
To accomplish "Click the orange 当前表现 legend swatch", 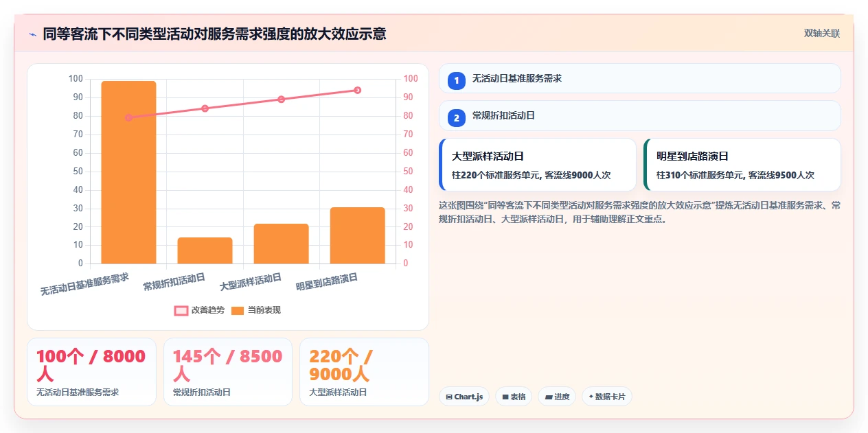I will (x=238, y=310).
